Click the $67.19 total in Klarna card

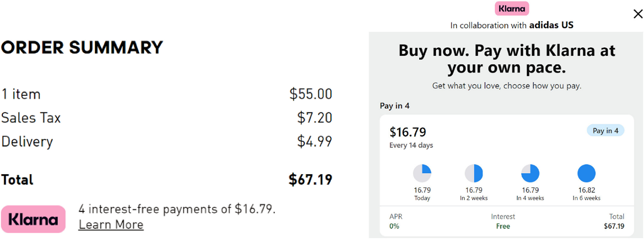tap(614, 226)
